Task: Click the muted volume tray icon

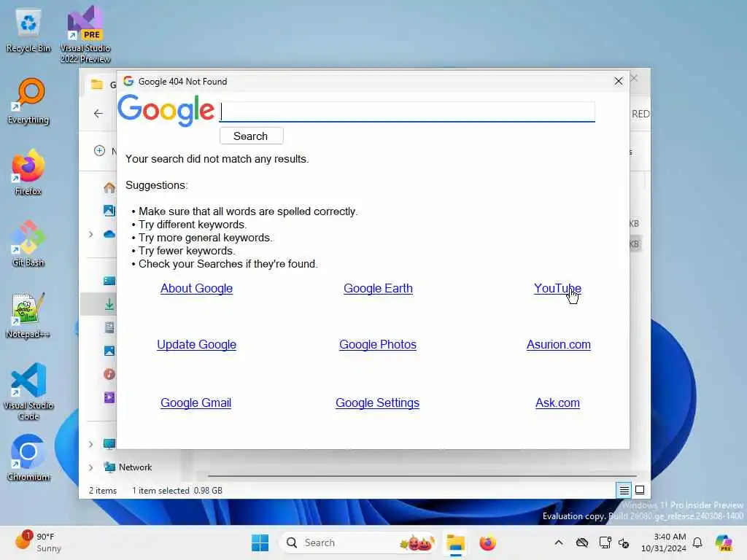Action: coord(624,542)
